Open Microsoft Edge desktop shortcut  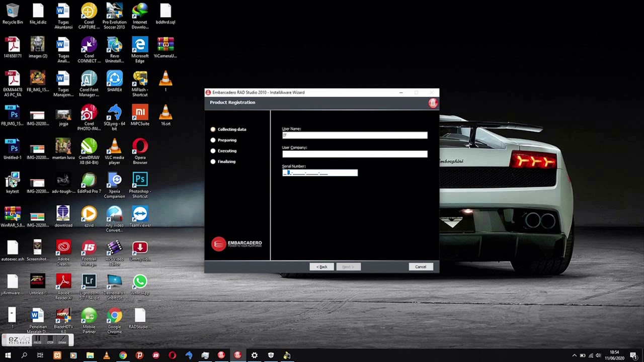coord(140,50)
